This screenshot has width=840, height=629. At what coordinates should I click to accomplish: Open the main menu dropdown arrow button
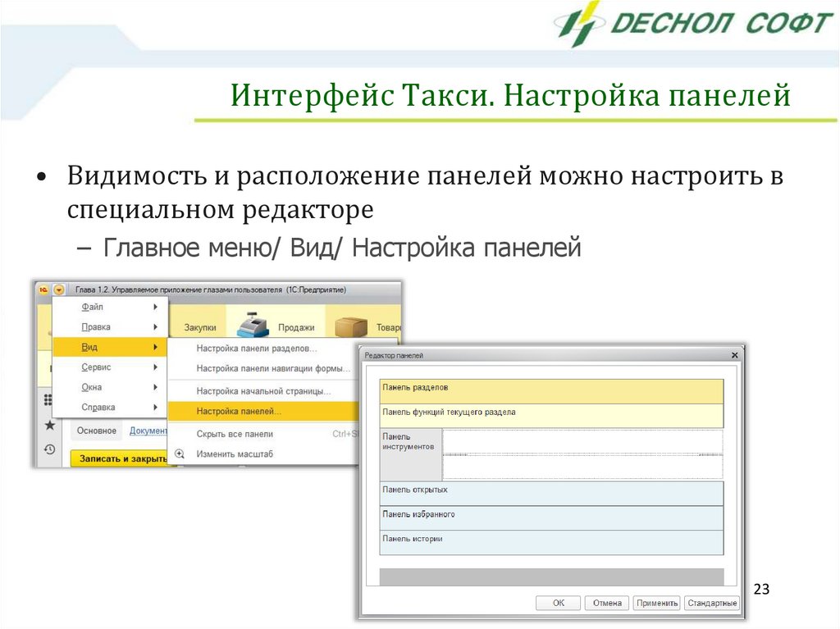[58, 289]
